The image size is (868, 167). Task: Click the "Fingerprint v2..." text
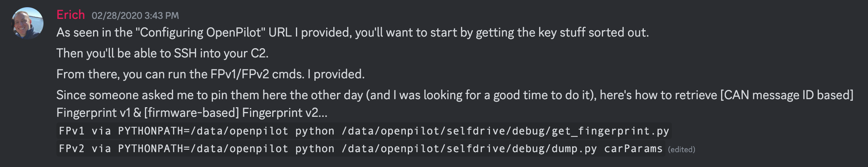[285, 113]
